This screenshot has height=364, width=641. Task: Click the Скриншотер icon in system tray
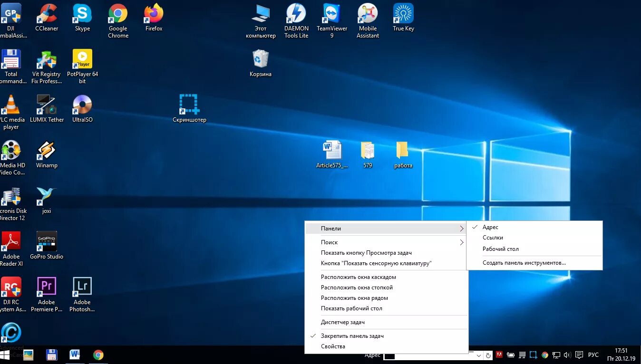click(534, 354)
